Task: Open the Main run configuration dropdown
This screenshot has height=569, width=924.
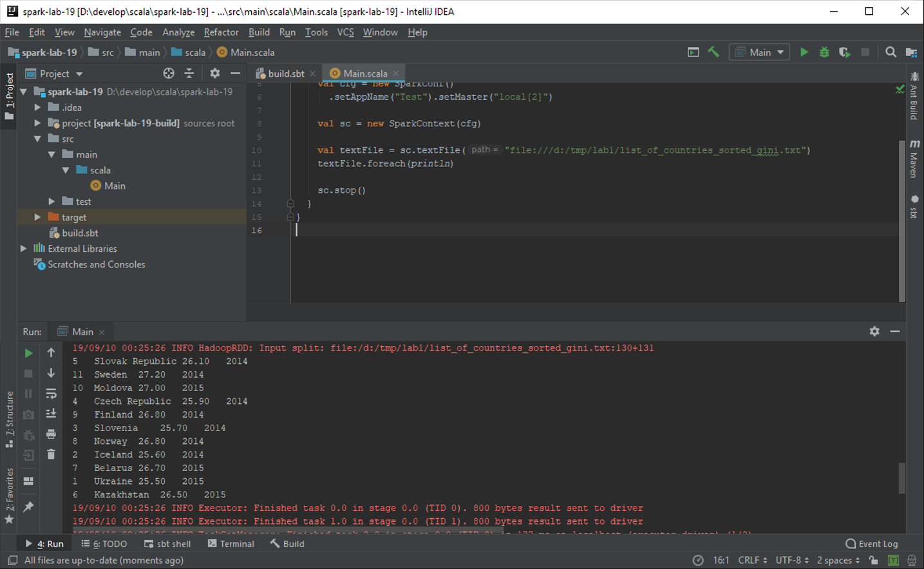Action: (760, 52)
